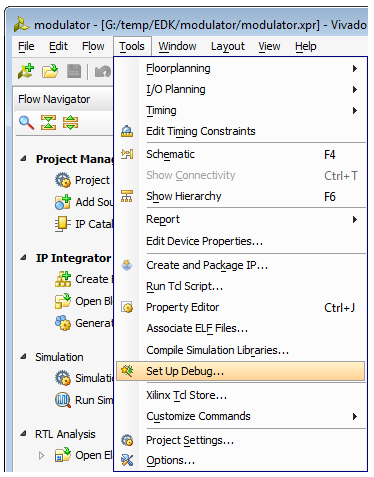Screen dimensions: 374x477
Task: Select Set Up Debug
Action: click(240, 371)
